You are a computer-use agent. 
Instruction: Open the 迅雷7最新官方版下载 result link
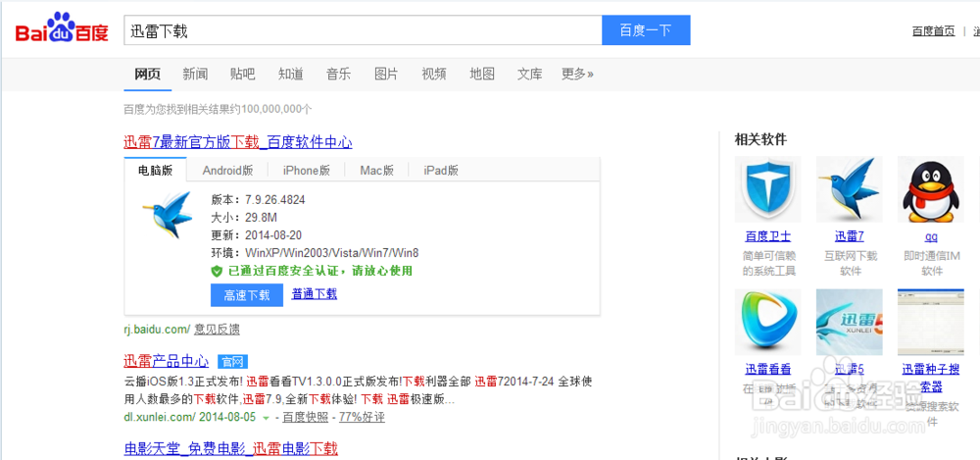click(237, 142)
